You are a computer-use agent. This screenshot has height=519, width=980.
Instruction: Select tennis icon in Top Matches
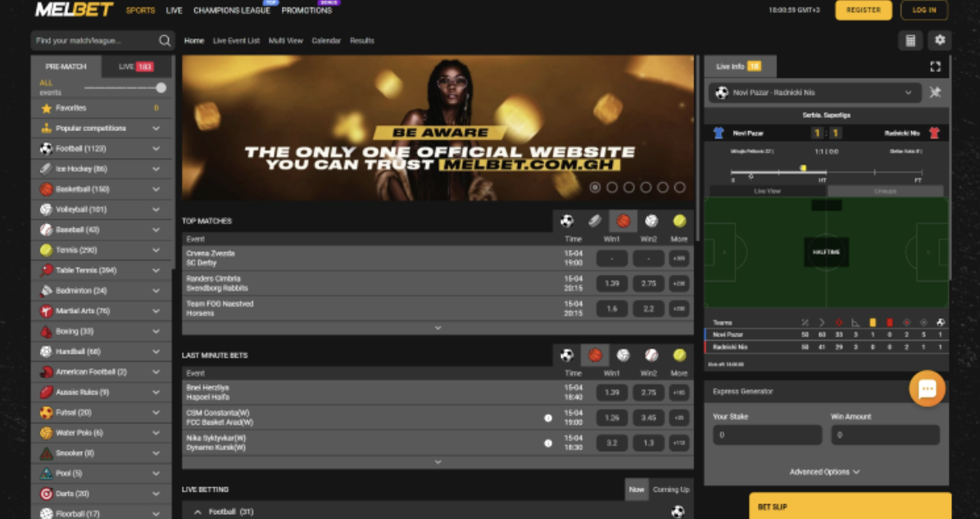[679, 221]
